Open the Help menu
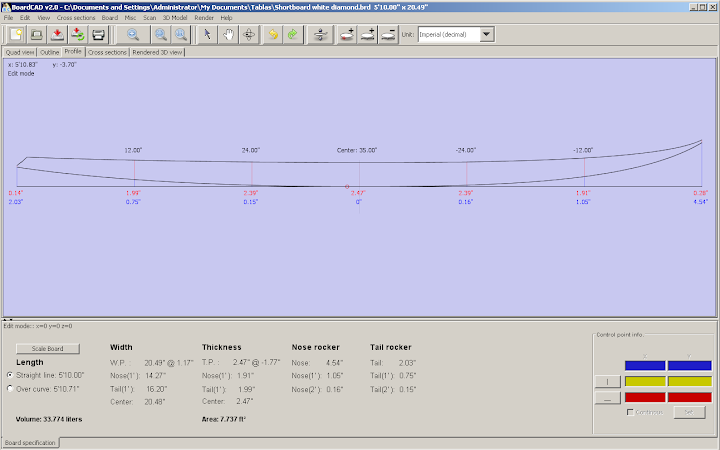 pyautogui.click(x=226, y=18)
